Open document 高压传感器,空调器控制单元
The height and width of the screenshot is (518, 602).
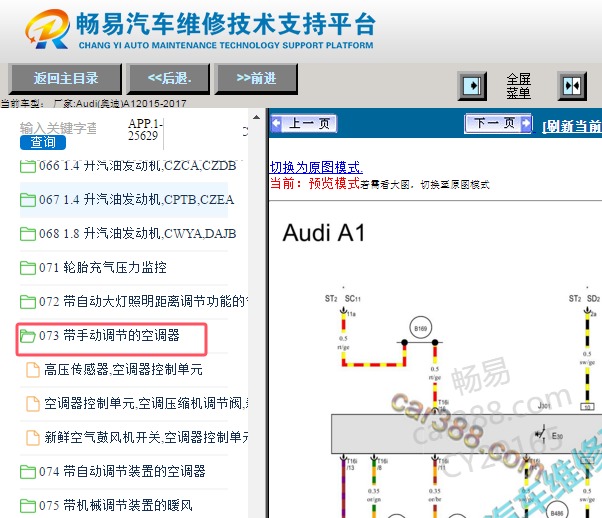pos(123,369)
